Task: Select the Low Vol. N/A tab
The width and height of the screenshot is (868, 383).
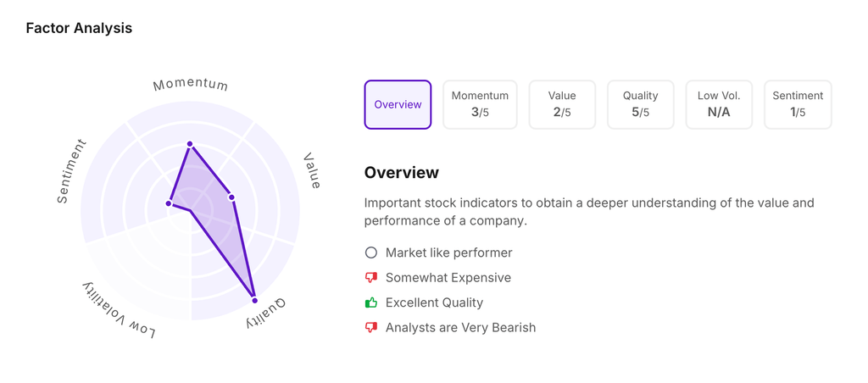Action: tap(719, 105)
